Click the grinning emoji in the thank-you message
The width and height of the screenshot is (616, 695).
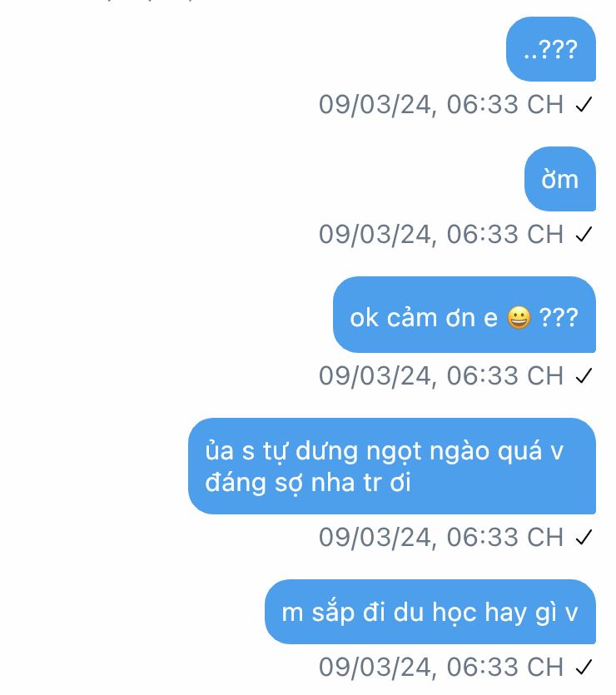coord(519,318)
